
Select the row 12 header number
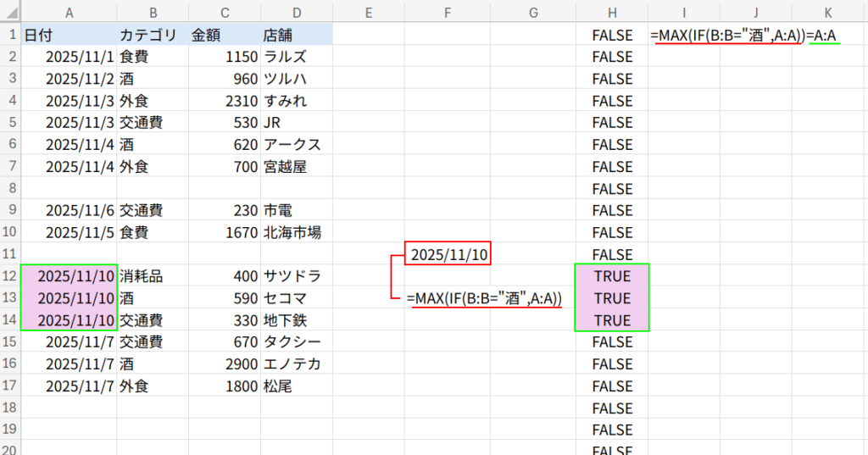10,276
